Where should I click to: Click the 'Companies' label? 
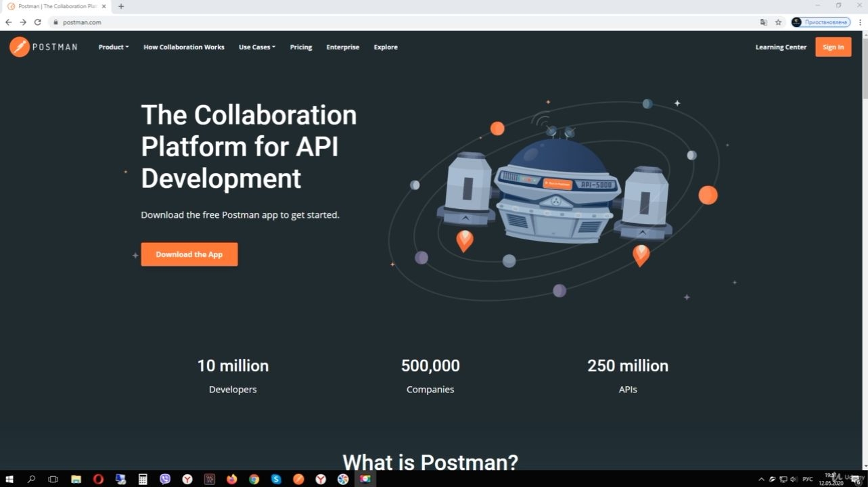[430, 390]
